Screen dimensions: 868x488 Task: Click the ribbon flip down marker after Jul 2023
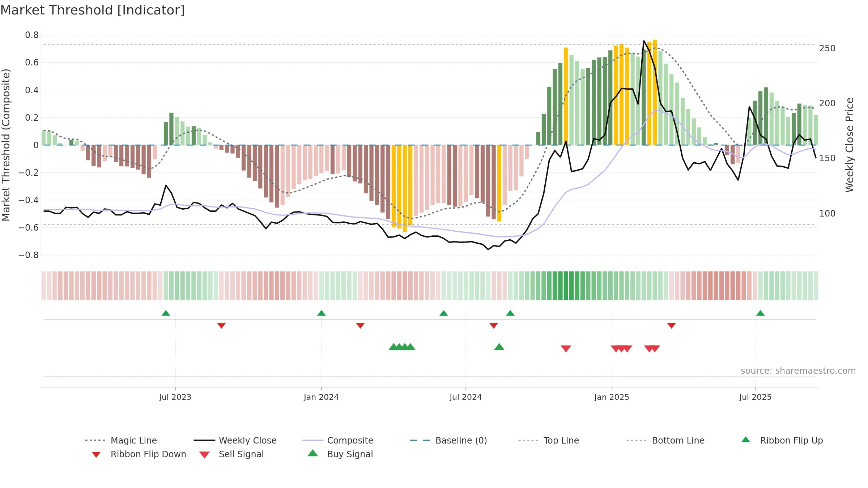[x=221, y=326]
